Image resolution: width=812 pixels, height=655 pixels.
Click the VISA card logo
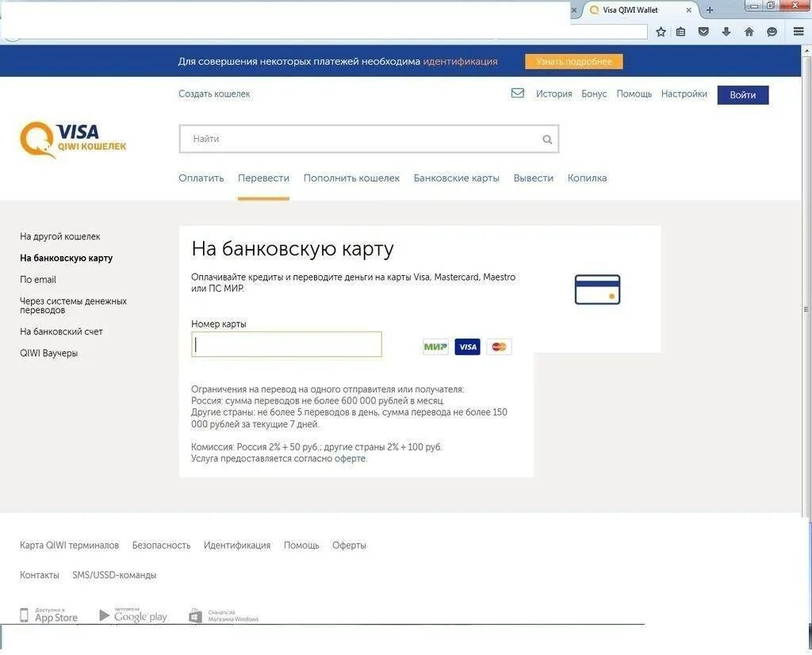click(467, 347)
